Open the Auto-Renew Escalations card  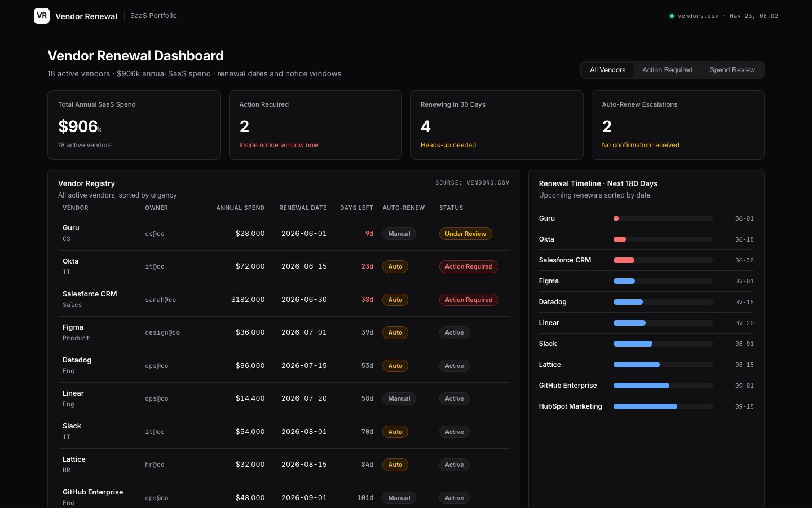(678, 125)
